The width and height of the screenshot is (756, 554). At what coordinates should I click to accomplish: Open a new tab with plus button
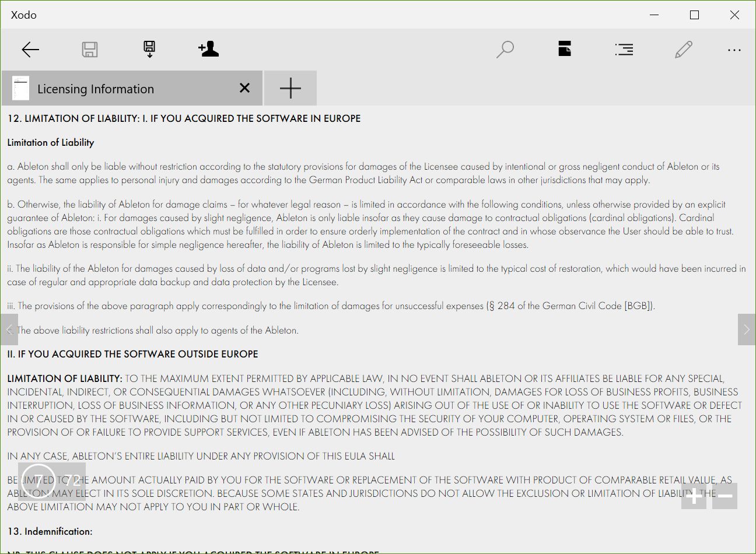click(x=290, y=88)
